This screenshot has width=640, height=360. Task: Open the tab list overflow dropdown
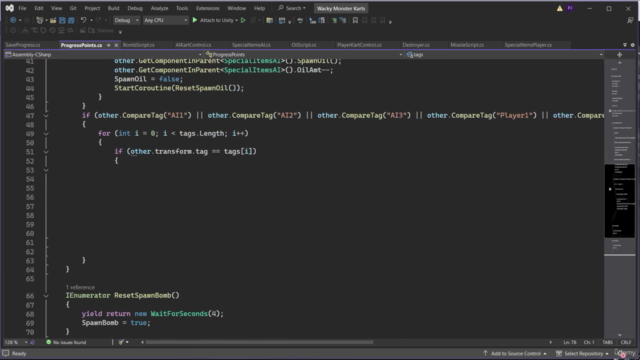click(625, 45)
